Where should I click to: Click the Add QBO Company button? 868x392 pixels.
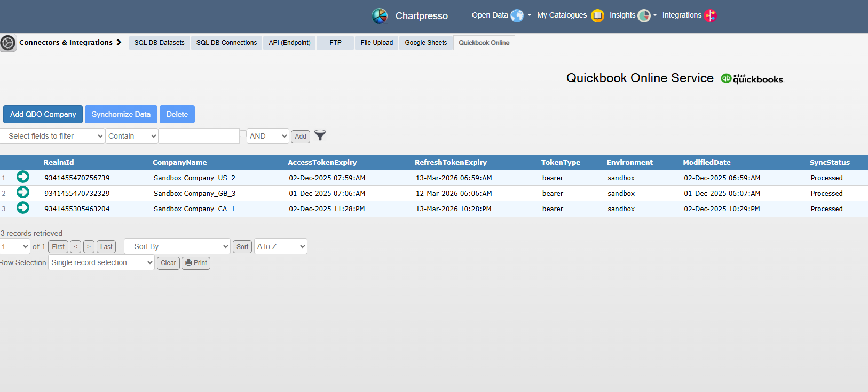pyautogui.click(x=43, y=114)
